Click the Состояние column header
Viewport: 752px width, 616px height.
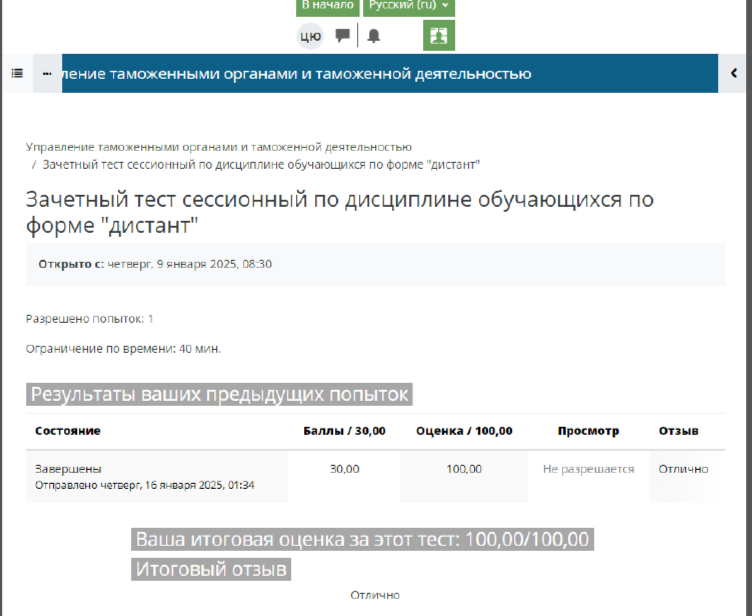[x=68, y=431]
